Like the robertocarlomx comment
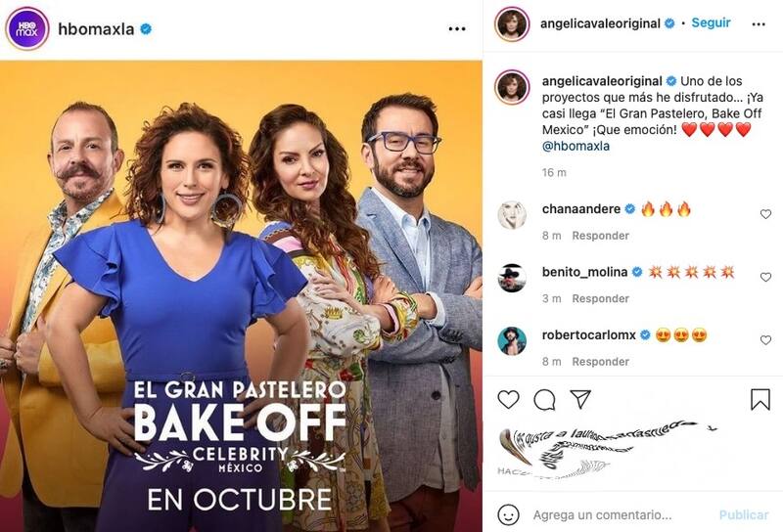The image size is (783, 532). coord(765,340)
